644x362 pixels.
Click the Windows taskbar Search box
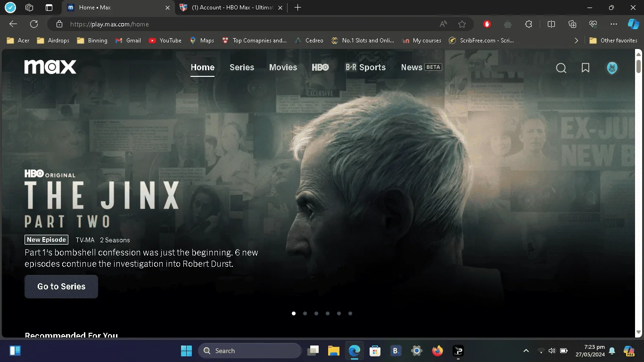250,351
